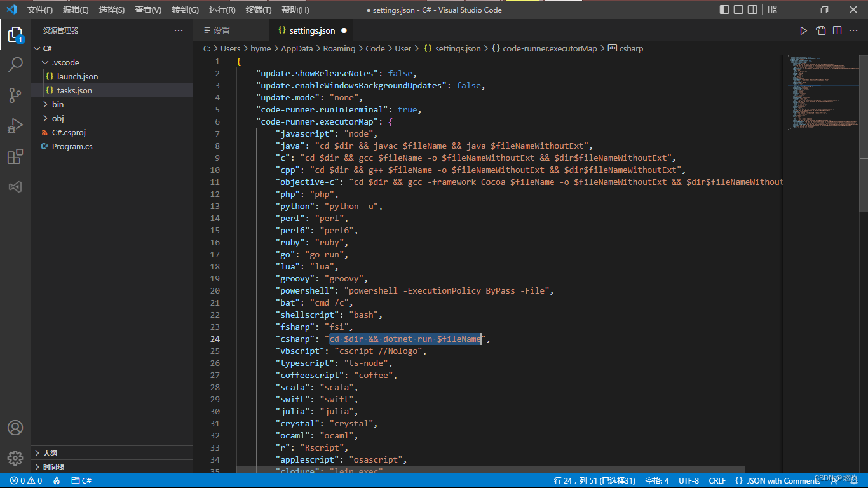Open the Run and Debug view
This screenshot has width=868, height=488.
click(15, 126)
